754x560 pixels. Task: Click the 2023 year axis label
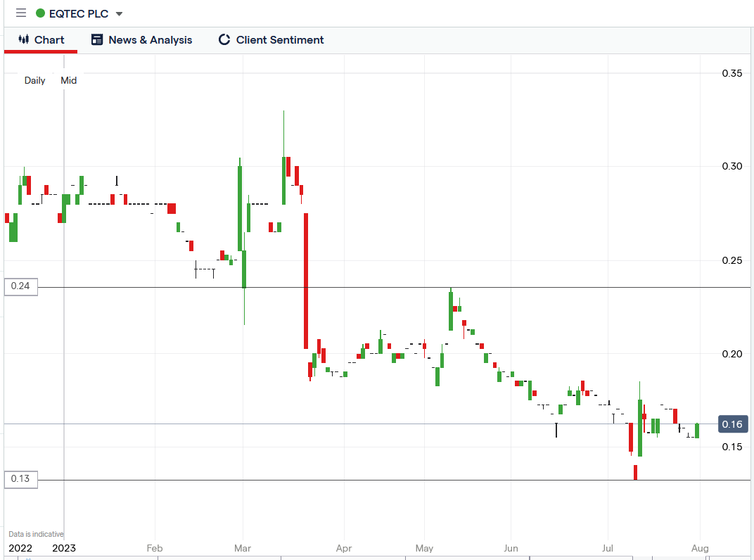pos(64,548)
